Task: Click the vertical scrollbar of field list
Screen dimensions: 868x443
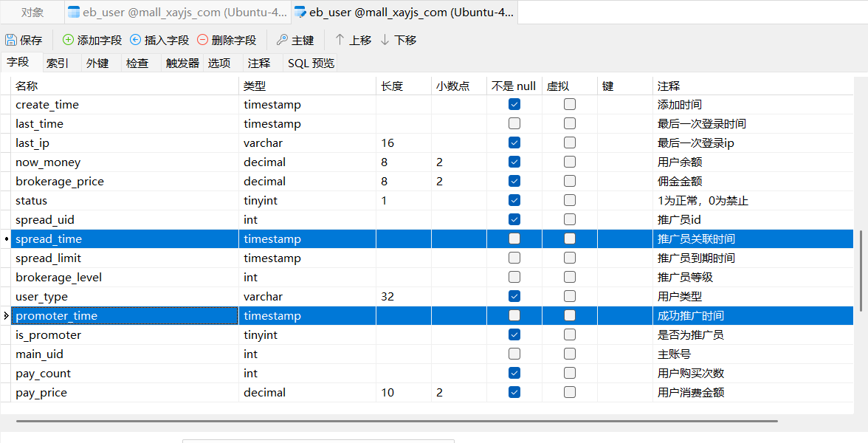Action: [861, 272]
